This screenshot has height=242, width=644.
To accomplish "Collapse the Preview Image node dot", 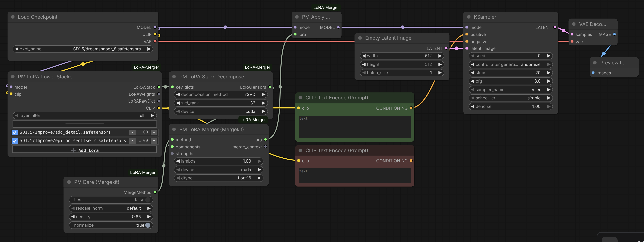I will coord(595,63).
